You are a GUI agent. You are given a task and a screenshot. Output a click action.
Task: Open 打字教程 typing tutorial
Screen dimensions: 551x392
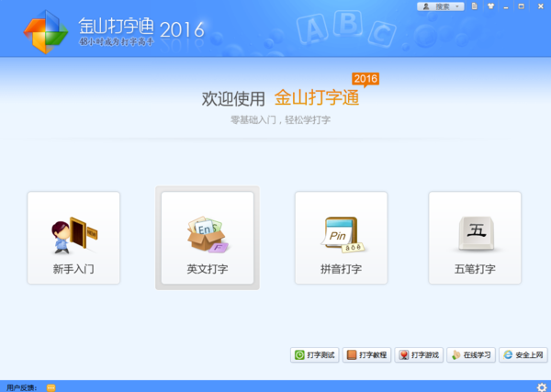point(366,355)
